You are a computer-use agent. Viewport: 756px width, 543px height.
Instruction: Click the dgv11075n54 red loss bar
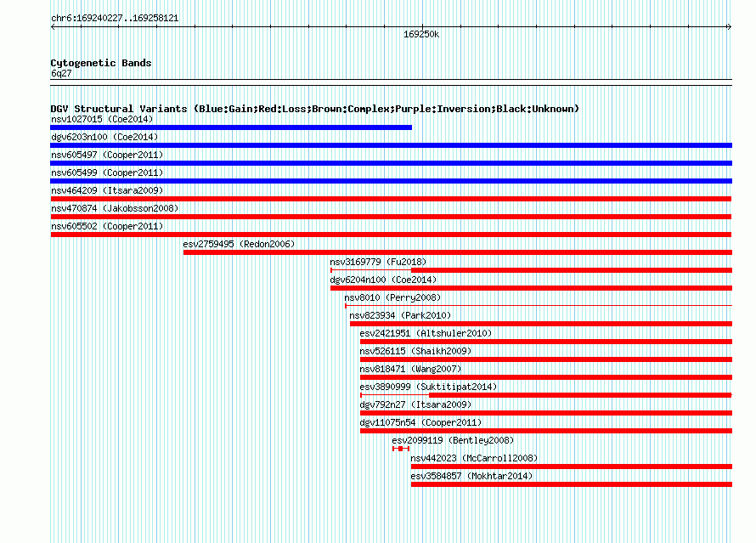(x=546, y=431)
